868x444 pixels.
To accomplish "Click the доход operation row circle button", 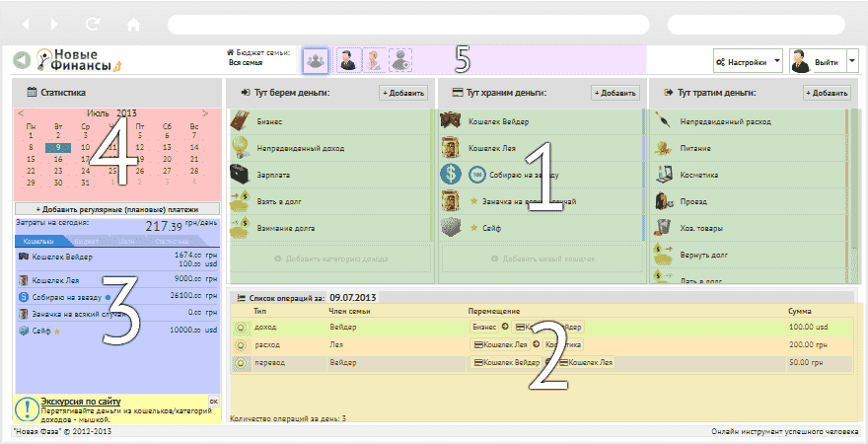I will click(x=240, y=326).
